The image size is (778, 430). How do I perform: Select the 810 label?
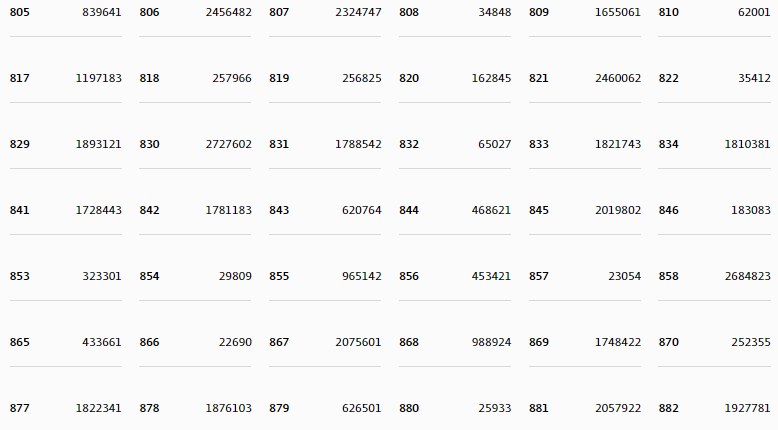pyautogui.click(x=668, y=12)
